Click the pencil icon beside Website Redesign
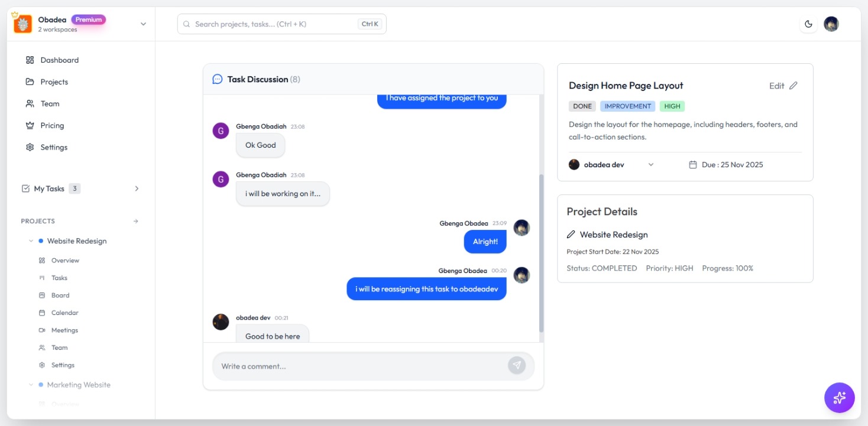Screen dimensions: 868x426 click(x=571, y=235)
